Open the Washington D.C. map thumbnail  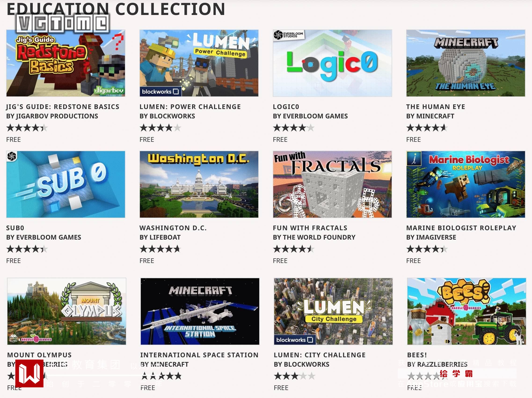[x=199, y=184]
